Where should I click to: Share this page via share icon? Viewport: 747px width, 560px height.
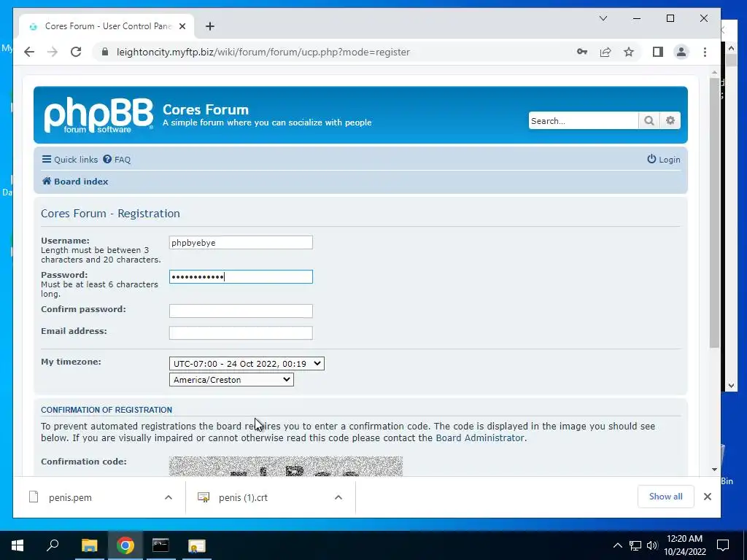[x=605, y=52]
